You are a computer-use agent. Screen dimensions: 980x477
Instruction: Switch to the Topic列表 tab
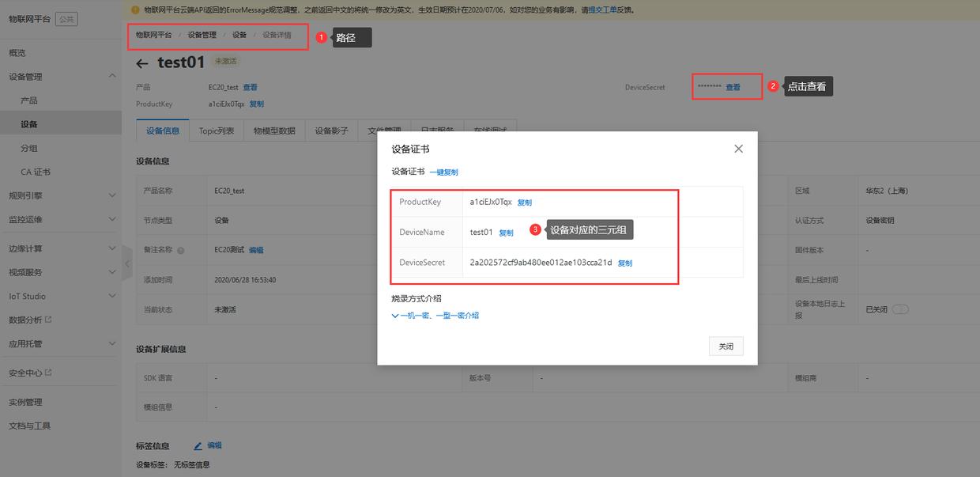point(216,131)
